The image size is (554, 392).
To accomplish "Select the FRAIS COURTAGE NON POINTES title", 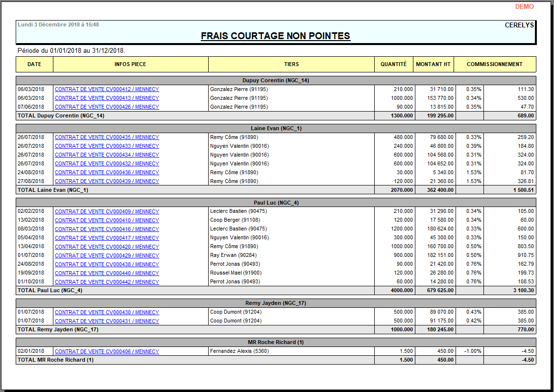I will tap(276, 36).
